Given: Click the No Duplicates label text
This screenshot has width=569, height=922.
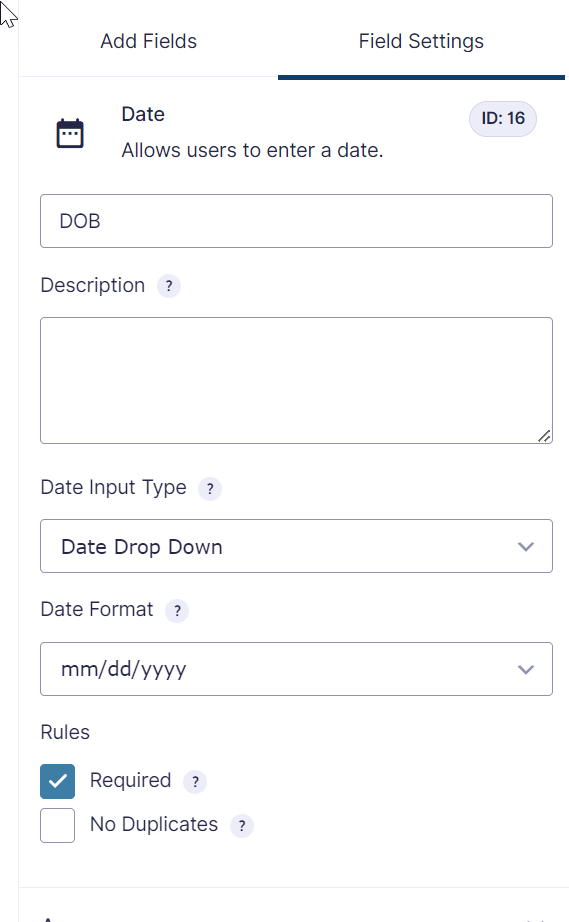Looking at the screenshot, I should click(x=154, y=824).
